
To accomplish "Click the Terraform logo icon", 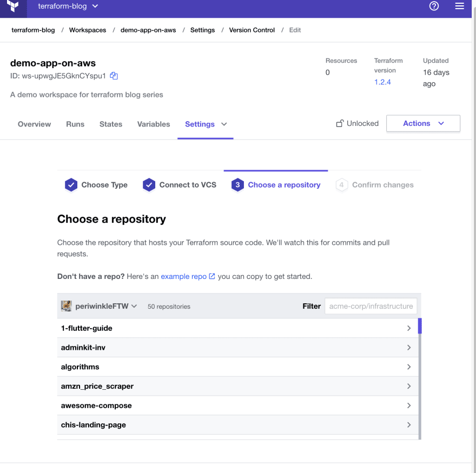I will pos(13,6).
